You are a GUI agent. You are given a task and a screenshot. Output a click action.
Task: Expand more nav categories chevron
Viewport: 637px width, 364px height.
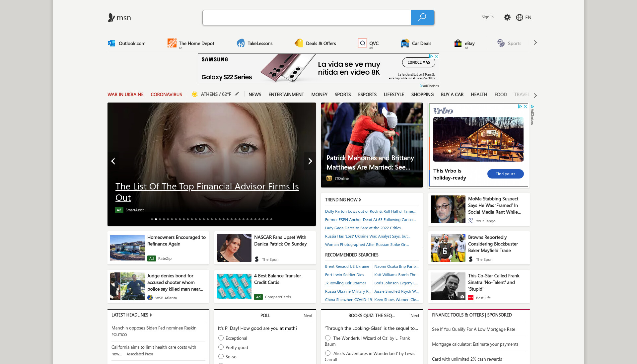click(535, 96)
